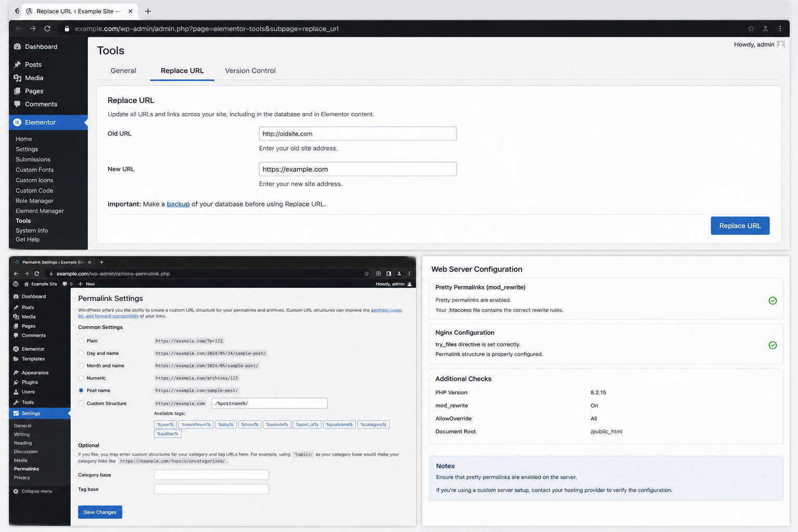Click profile icon in Permalink browser toolbar
This screenshot has height=532, width=798.
tap(399, 274)
